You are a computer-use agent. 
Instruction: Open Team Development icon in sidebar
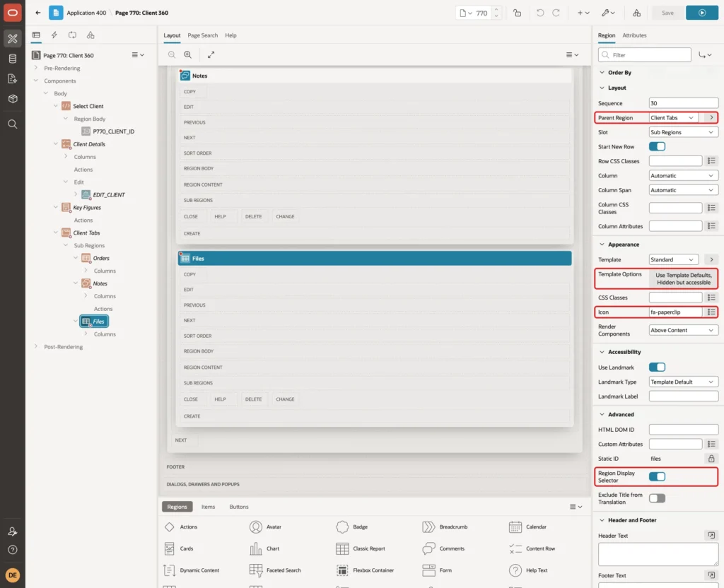point(13,79)
